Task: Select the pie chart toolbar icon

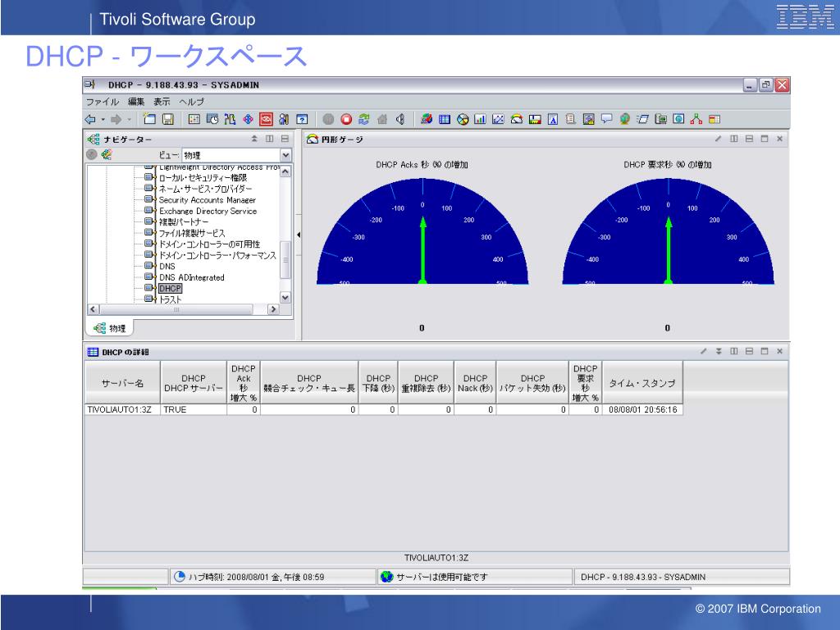Action: click(x=463, y=120)
